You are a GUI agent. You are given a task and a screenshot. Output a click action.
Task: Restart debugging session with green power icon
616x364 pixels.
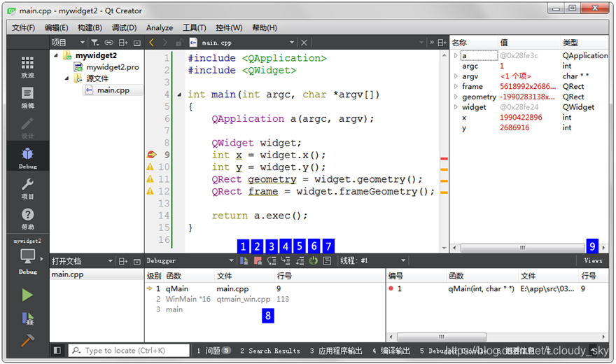click(x=313, y=260)
